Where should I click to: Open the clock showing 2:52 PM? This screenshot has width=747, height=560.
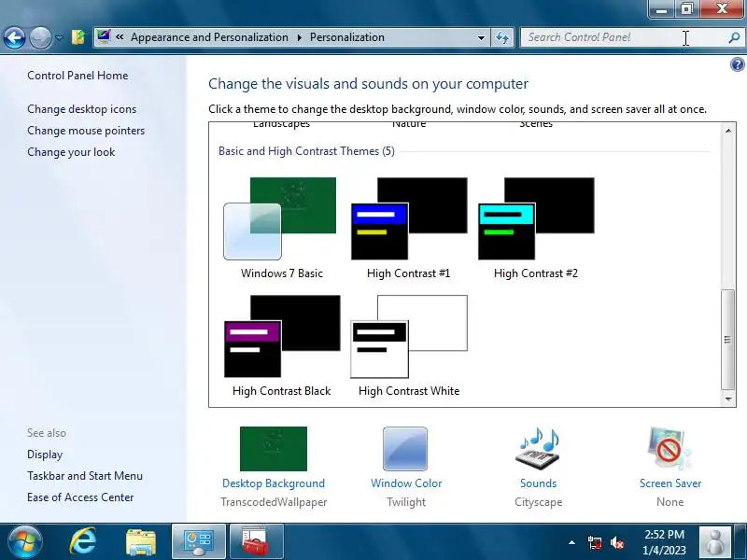tap(664, 542)
